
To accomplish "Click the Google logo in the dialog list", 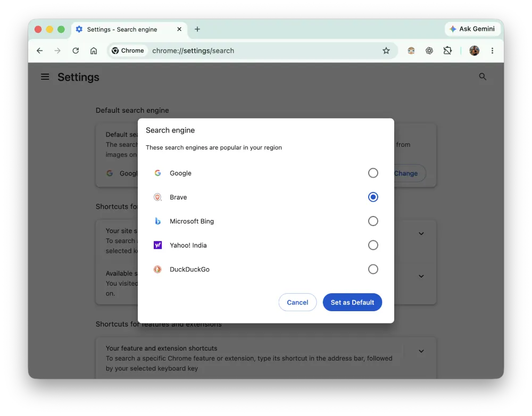I will pos(158,173).
